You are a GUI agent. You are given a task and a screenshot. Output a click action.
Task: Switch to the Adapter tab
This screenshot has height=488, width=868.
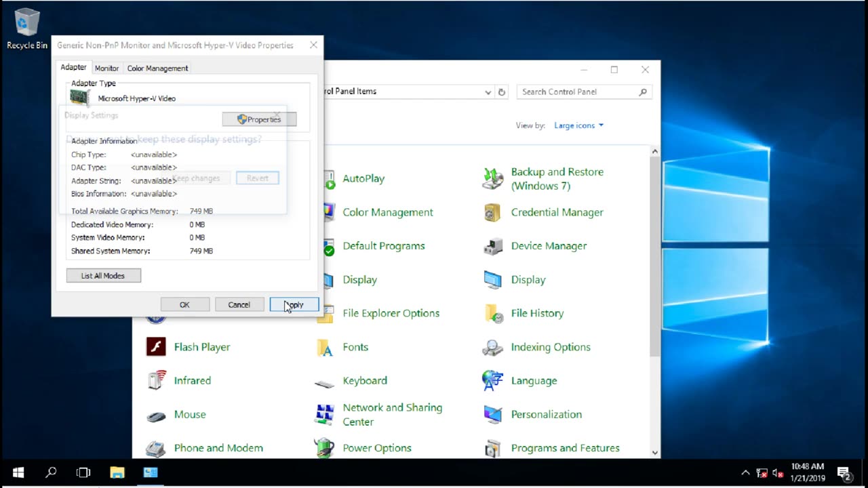coord(73,68)
